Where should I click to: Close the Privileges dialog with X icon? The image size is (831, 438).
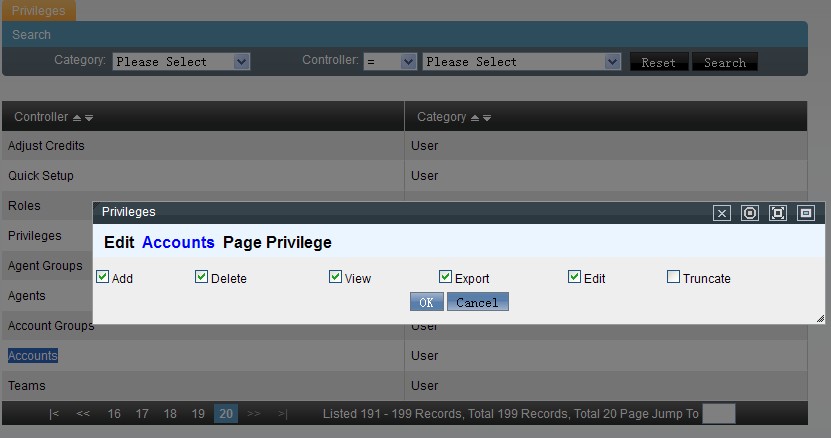[722, 213]
